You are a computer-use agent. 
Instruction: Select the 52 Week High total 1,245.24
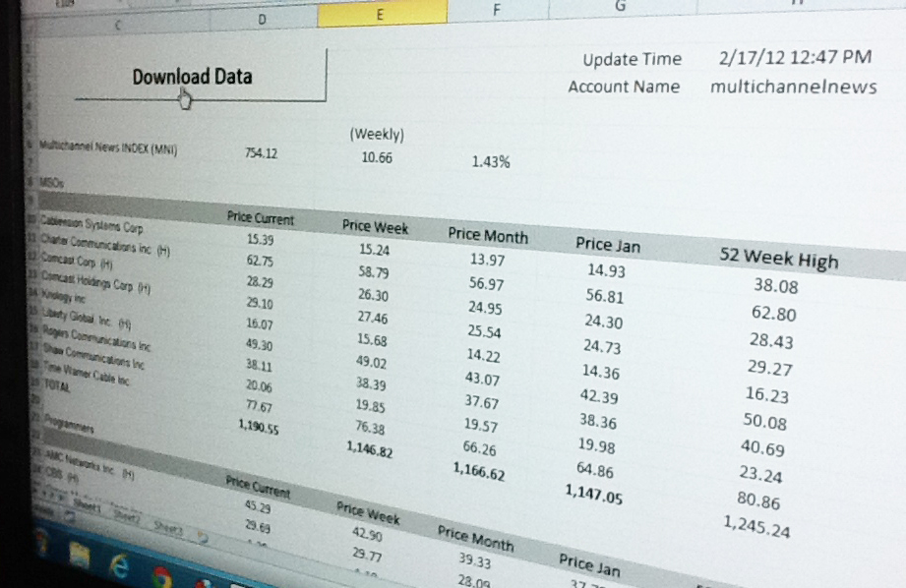756,527
